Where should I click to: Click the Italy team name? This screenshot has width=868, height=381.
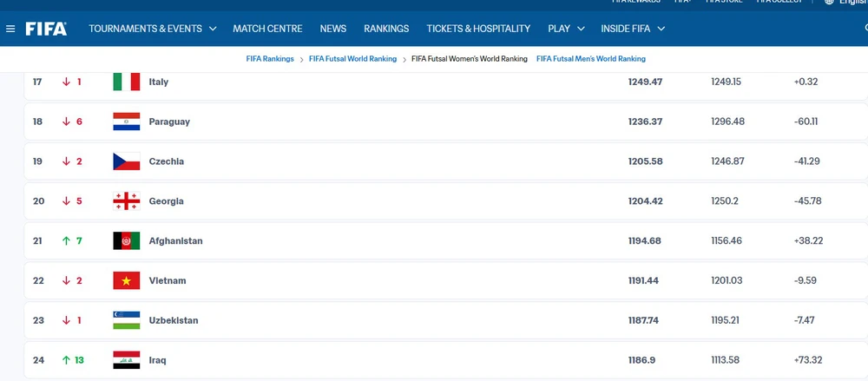(x=158, y=82)
